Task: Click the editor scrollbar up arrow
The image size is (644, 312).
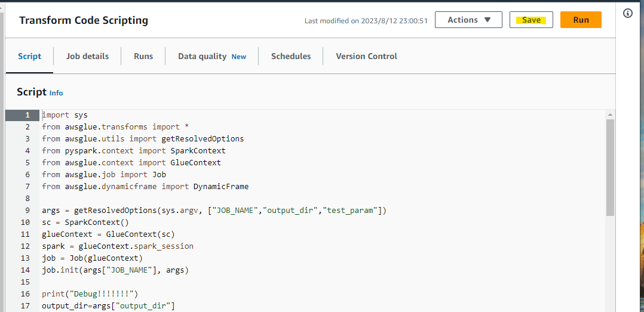Action: (x=610, y=115)
